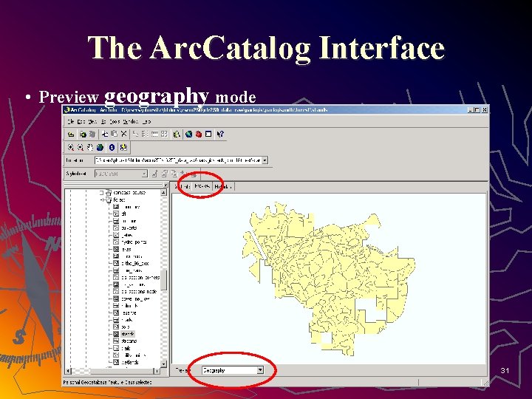532x399 pixels.
Task: Open the Help menu
Action: 146,121
